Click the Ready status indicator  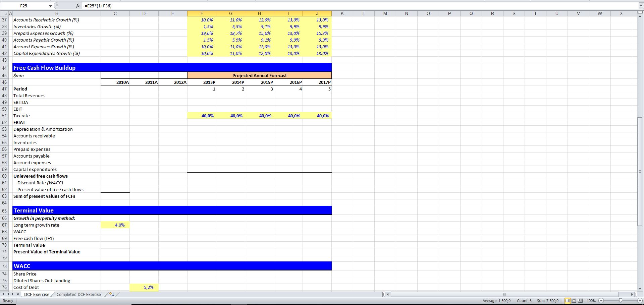tap(7, 301)
